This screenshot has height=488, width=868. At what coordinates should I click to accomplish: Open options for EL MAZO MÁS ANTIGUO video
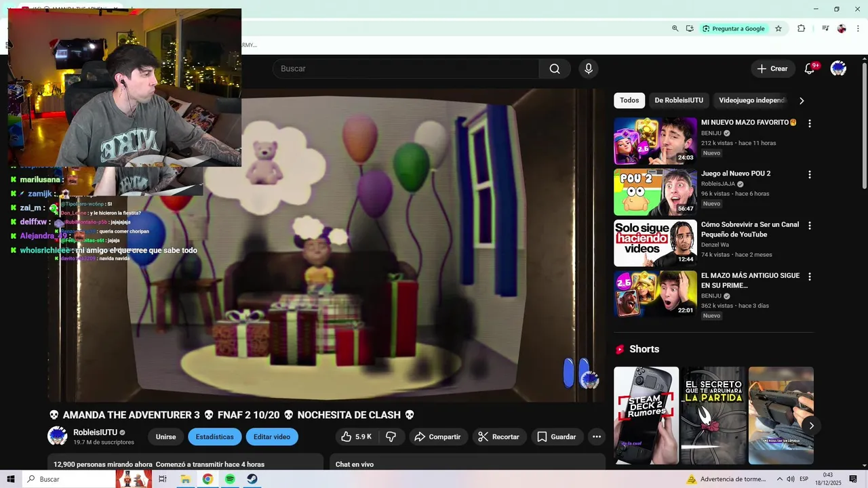click(809, 277)
